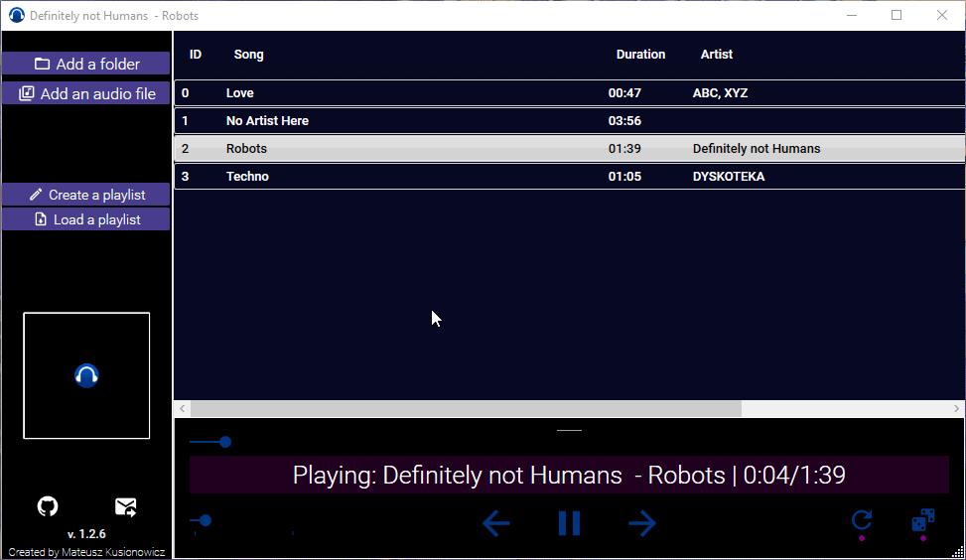Toggle repeat mode icon

862,520
